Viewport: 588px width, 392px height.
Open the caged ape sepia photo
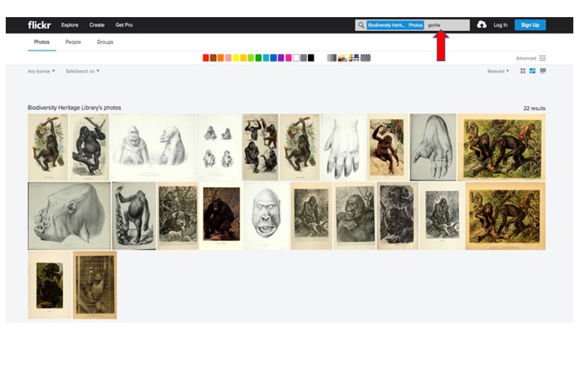(x=95, y=285)
